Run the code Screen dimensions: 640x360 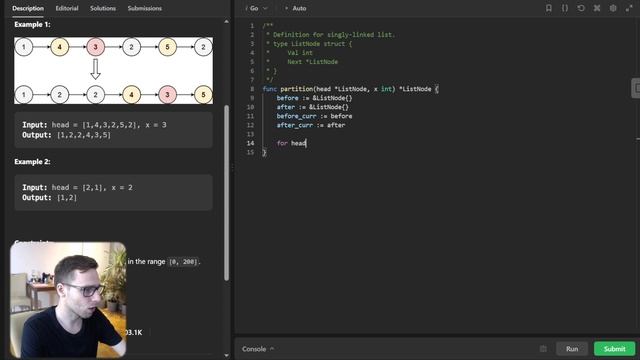[x=572, y=349]
